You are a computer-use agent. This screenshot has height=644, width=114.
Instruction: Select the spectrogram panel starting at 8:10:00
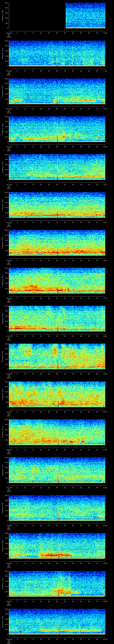pyautogui.click(x=57, y=54)
